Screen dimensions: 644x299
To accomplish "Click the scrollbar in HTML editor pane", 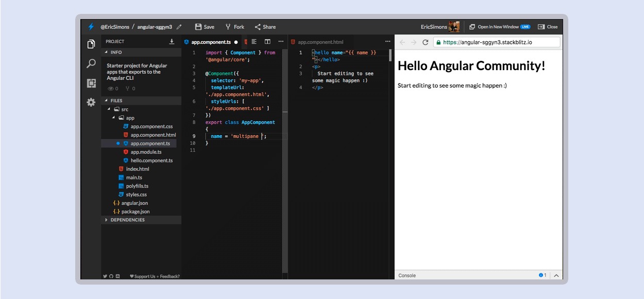I will pos(391,56).
